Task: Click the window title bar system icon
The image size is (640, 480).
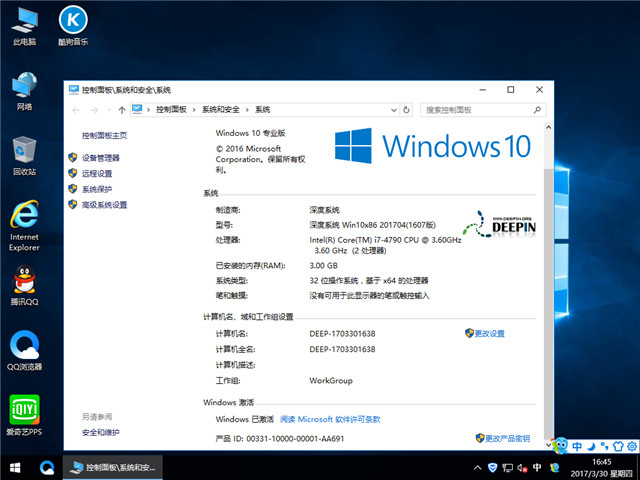Action: [74, 90]
